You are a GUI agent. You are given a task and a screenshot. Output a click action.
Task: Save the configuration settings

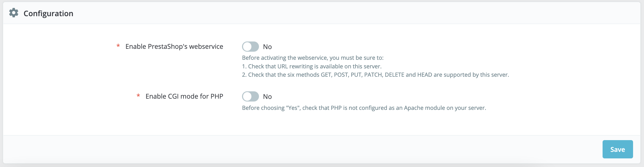pyautogui.click(x=617, y=149)
